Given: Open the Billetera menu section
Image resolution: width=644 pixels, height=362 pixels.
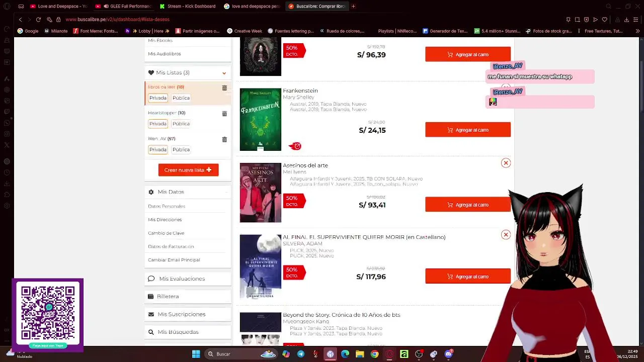Looking at the screenshot, I should tap(188, 297).
